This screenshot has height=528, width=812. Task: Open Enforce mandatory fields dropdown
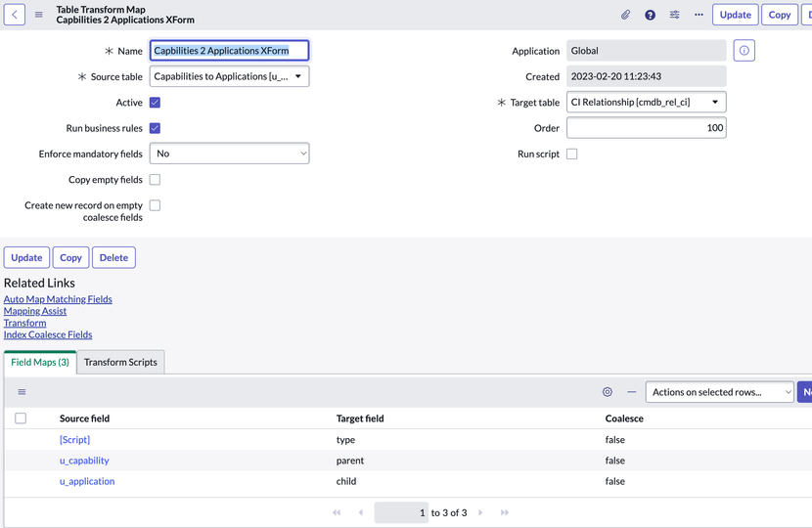coord(229,154)
